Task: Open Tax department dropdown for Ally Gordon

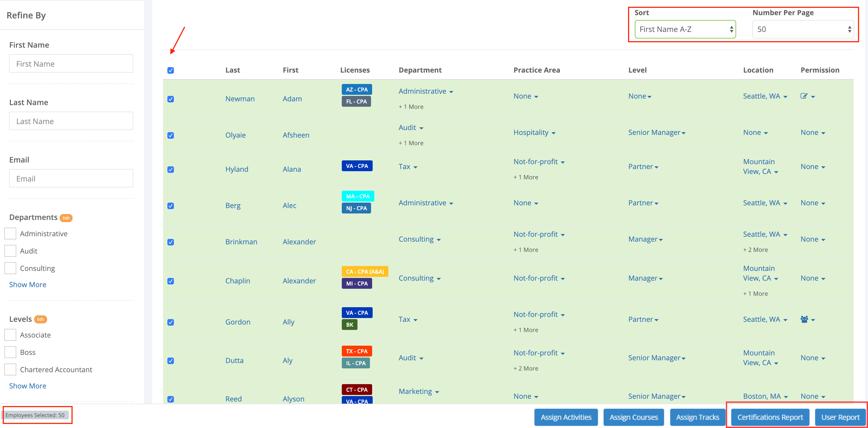Action: pyautogui.click(x=408, y=319)
